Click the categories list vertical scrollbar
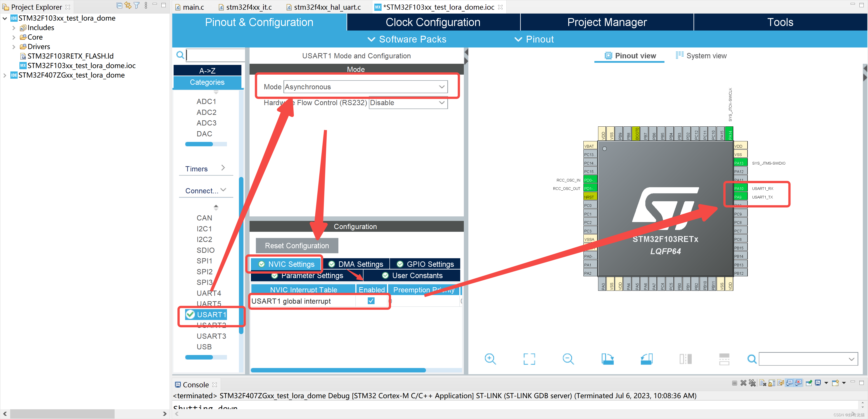868x419 pixels. [x=241, y=255]
